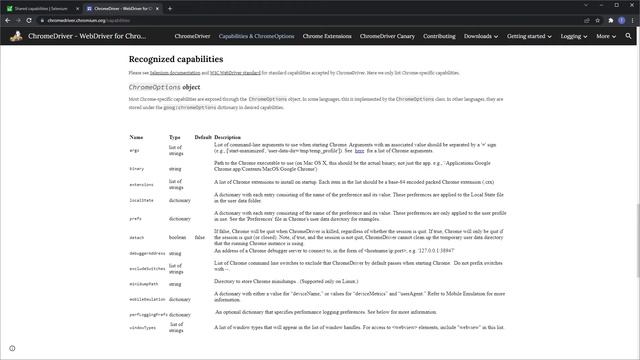The height and width of the screenshot is (360, 640).
Task: Expand the Getting started dropdown menu
Action: click(529, 36)
